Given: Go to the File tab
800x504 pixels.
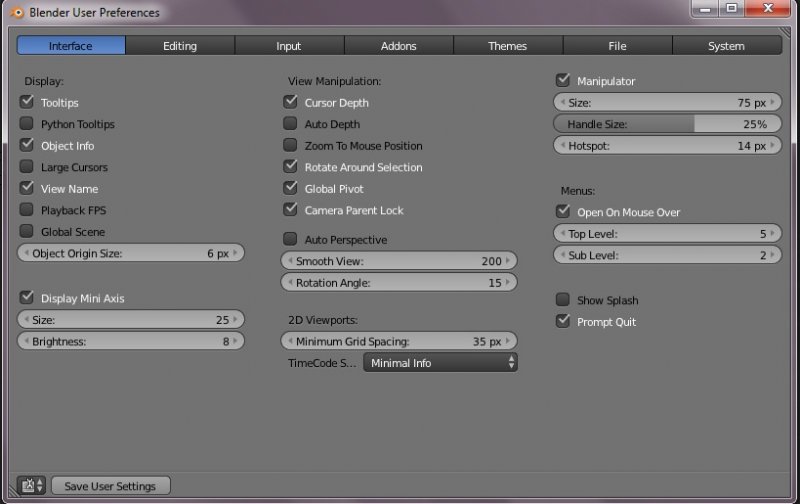Looking at the screenshot, I should pyautogui.click(x=617, y=46).
